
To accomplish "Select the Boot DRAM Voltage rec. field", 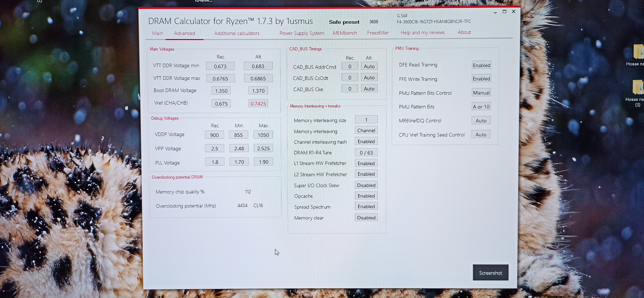I will coord(221,91).
